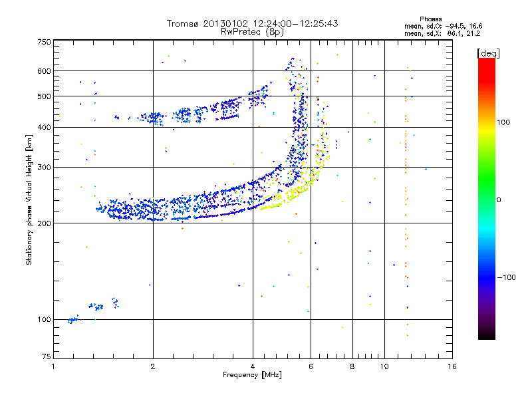
Task: Click the x-axis tick label '16'
Action: [452, 366]
